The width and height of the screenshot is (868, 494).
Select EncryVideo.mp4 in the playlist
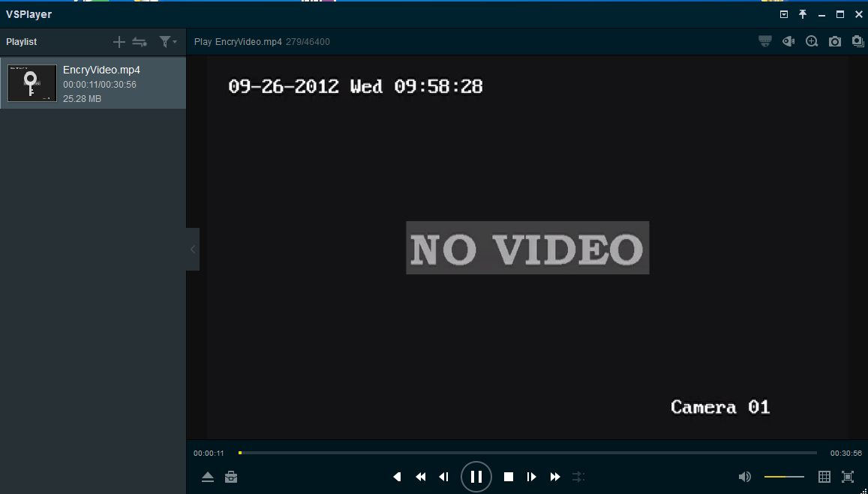pos(94,82)
